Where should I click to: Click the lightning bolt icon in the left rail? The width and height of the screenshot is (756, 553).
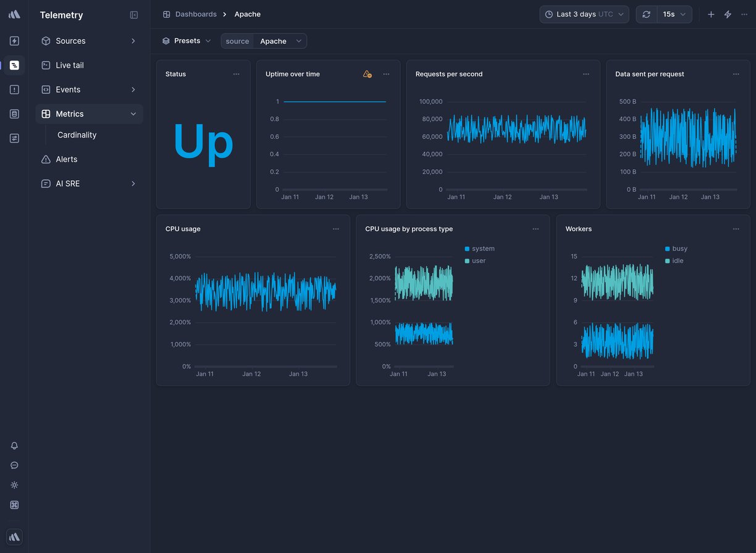pyautogui.click(x=14, y=41)
